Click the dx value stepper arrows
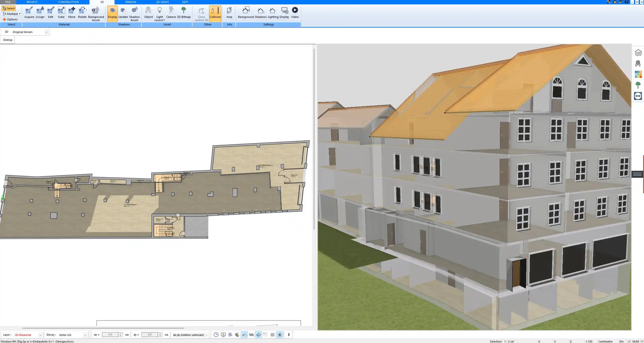This screenshot has width=644, height=343. [x=121, y=335]
